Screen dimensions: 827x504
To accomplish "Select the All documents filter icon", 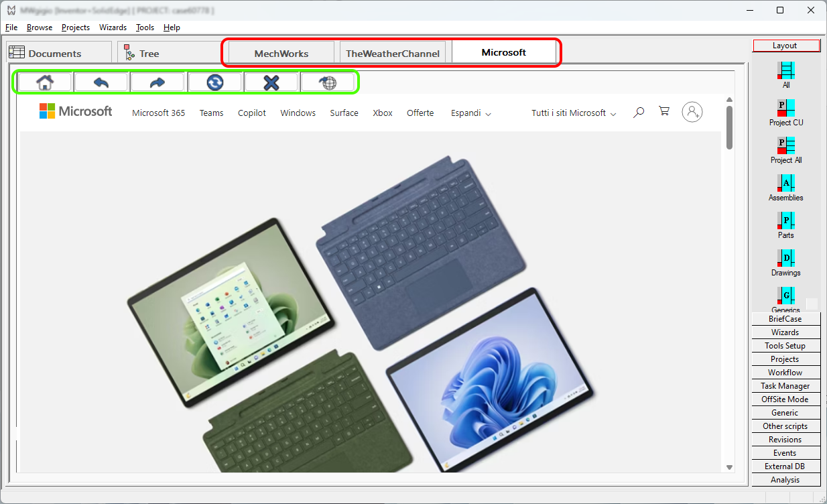I will (786, 70).
